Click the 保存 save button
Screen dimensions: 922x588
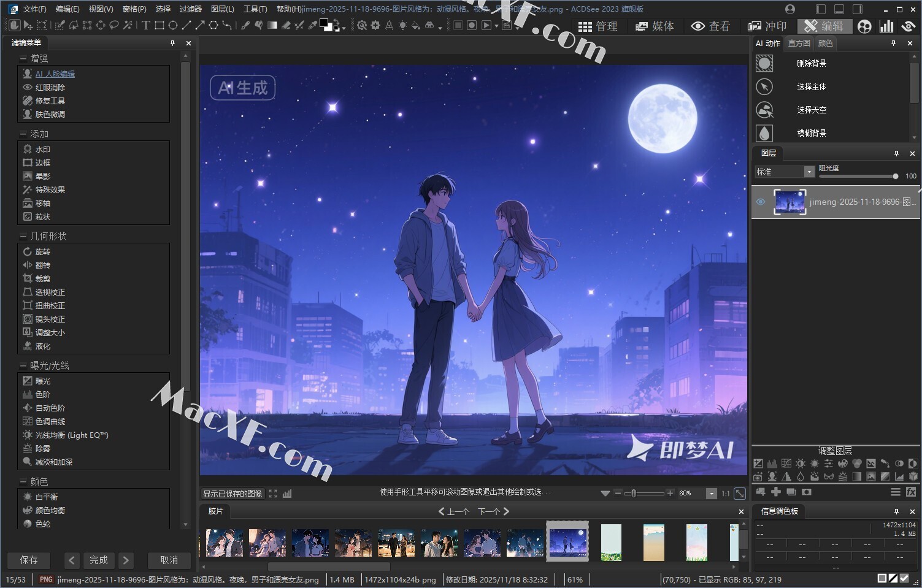point(29,560)
